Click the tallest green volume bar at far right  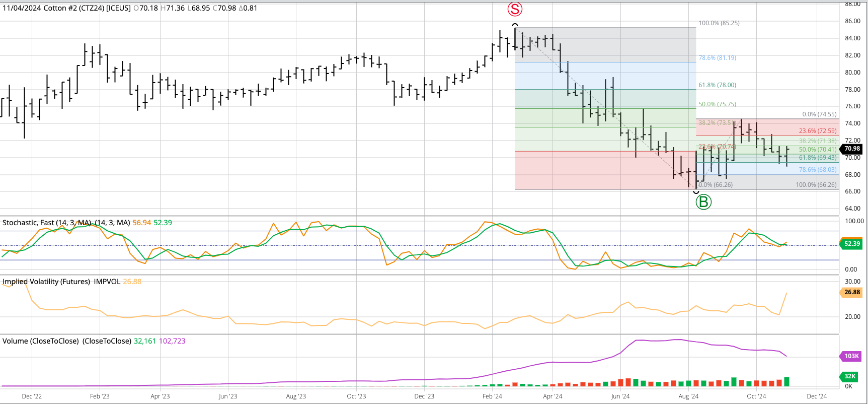786,382
